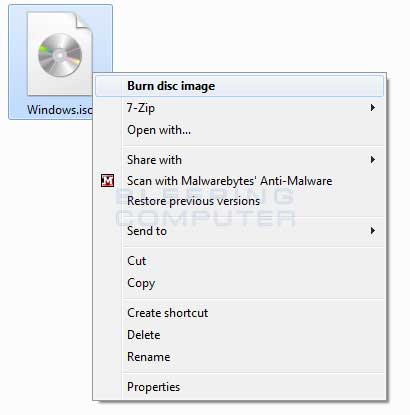
Task: Select Restore previous versions
Action: coord(239,201)
